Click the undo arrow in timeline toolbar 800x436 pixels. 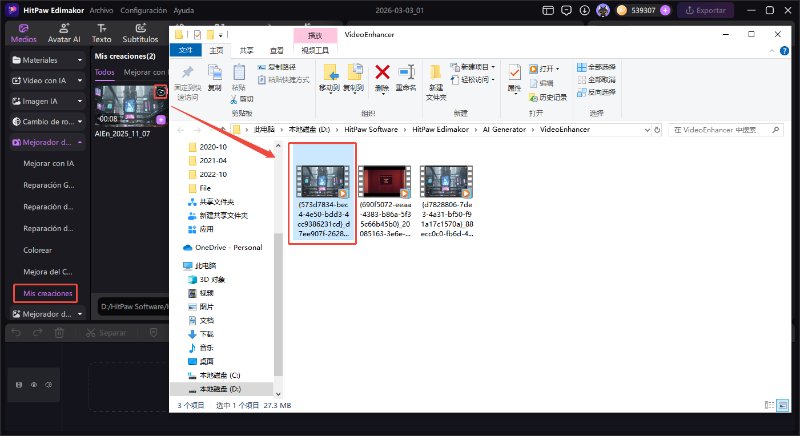[16, 333]
